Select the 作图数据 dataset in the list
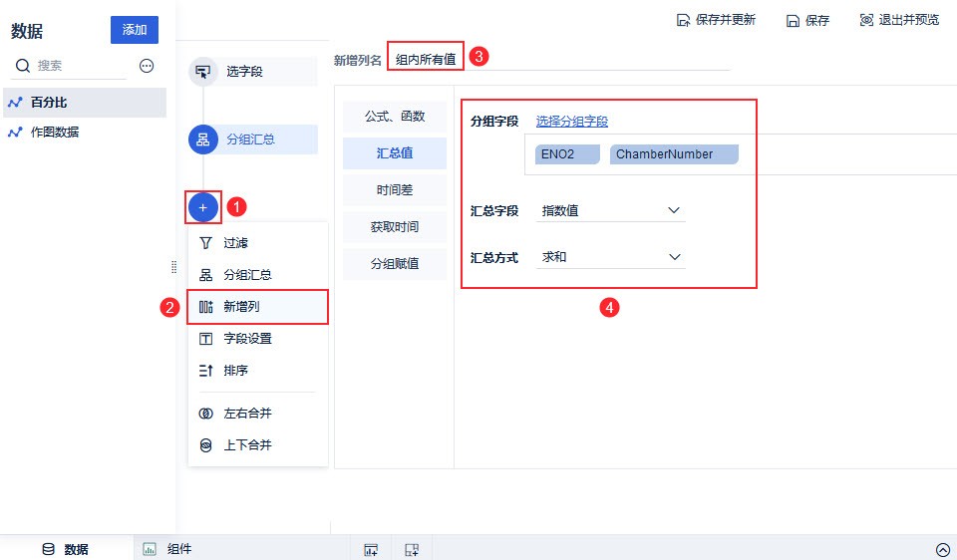 click(55, 133)
